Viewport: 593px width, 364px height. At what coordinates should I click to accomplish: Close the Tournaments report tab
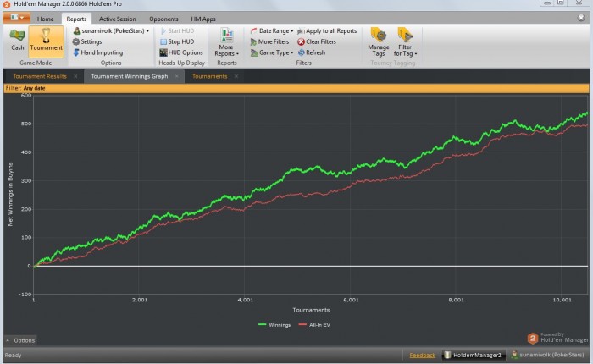pos(236,76)
